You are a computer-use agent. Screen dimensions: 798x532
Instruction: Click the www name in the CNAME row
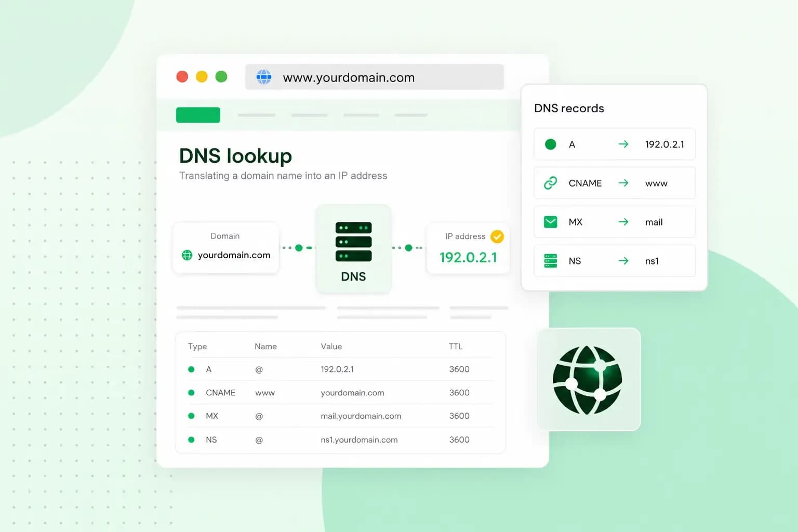click(265, 393)
